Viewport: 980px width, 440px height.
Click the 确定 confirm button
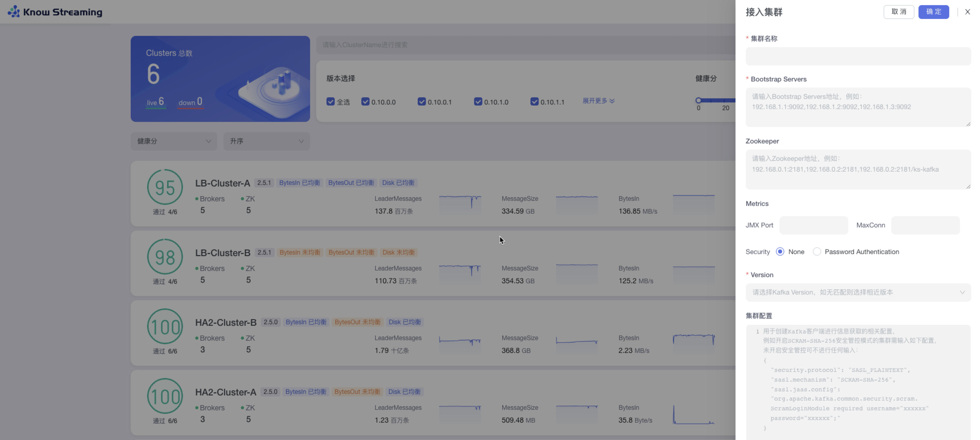click(x=933, y=12)
